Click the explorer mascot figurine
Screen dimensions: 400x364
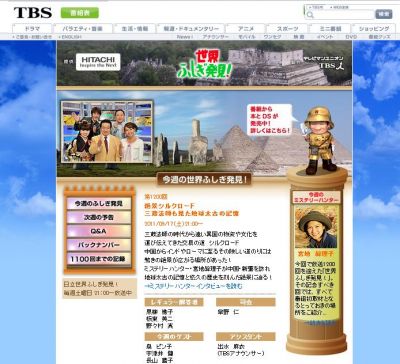[319, 141]
